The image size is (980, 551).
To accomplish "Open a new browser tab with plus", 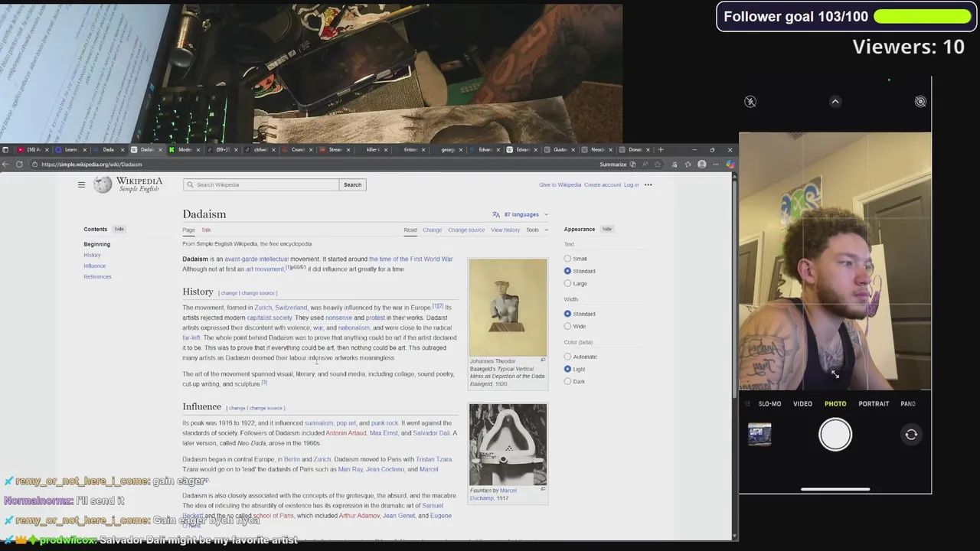I will (661, 149).
